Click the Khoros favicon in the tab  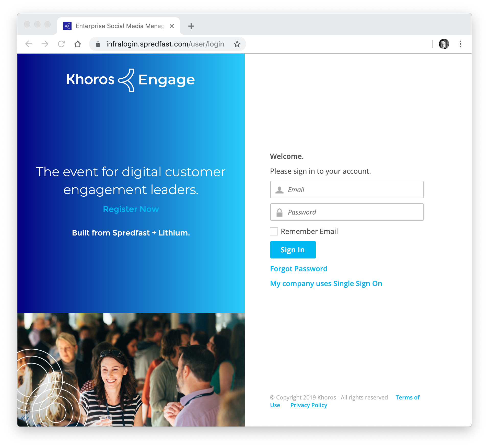pyautogui.click(x=67, y=26)
